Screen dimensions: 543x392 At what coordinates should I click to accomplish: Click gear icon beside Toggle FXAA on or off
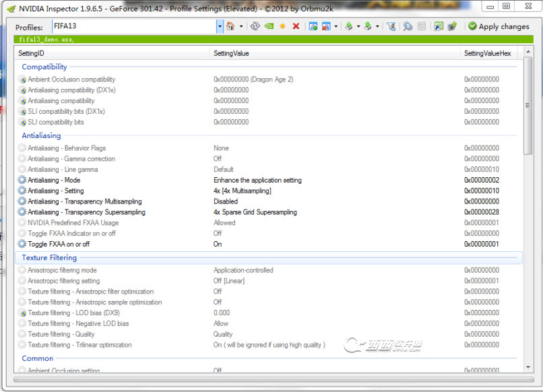(22, 244)
